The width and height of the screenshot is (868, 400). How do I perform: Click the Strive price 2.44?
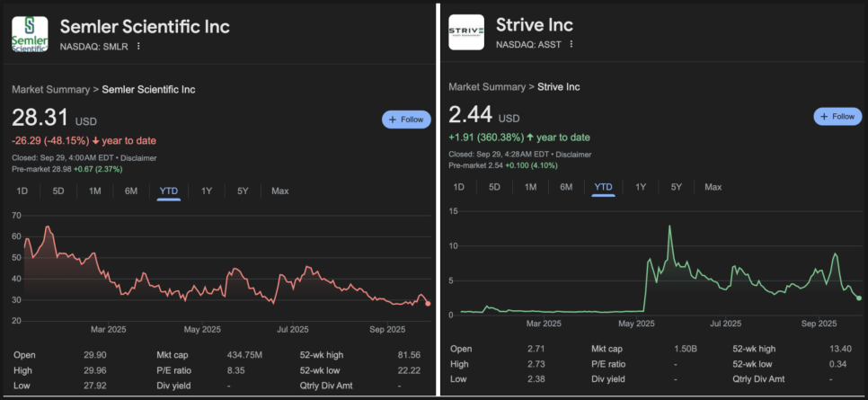tap(471, 115)
